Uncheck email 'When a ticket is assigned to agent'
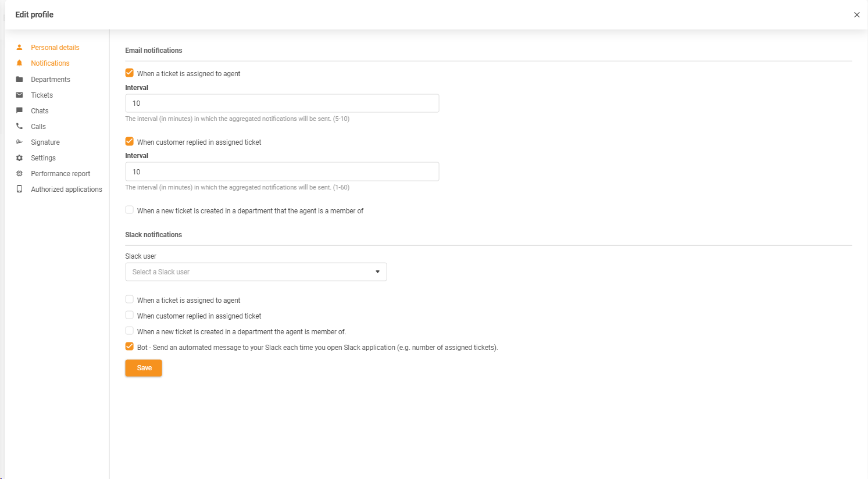The image size is (868, 479). [x=130, y=73]
